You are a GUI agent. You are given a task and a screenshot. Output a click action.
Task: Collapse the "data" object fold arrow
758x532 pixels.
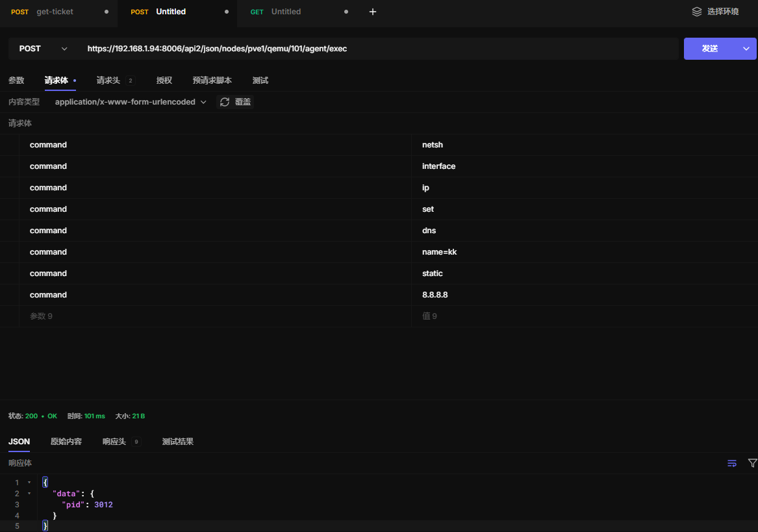click(29, 494)
